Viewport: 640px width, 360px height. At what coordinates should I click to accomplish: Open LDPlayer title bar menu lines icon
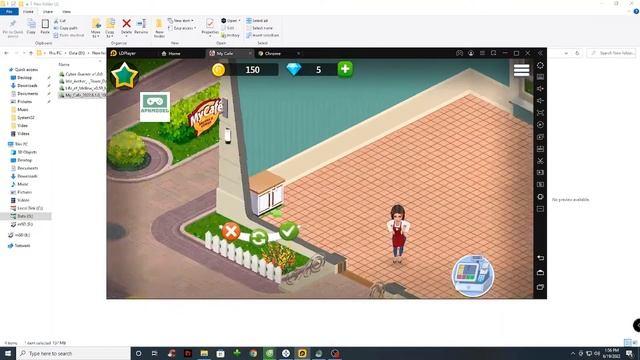tap(482, 53)
